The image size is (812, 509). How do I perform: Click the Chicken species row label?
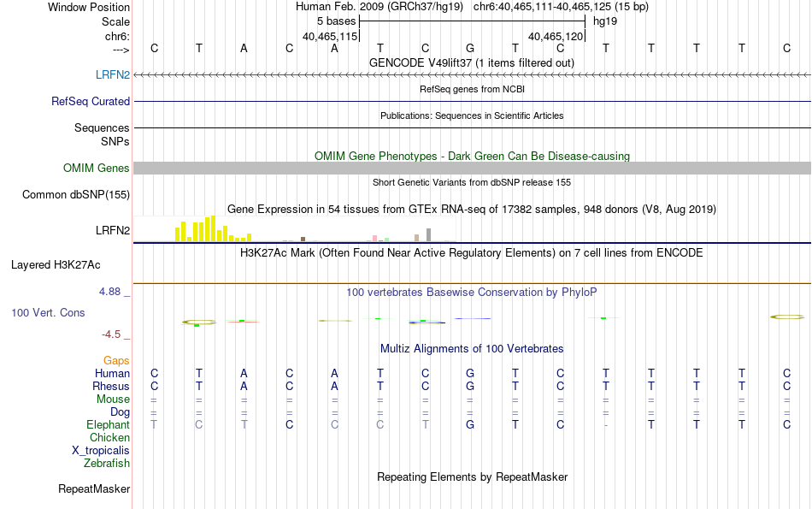tap(109, 437)
